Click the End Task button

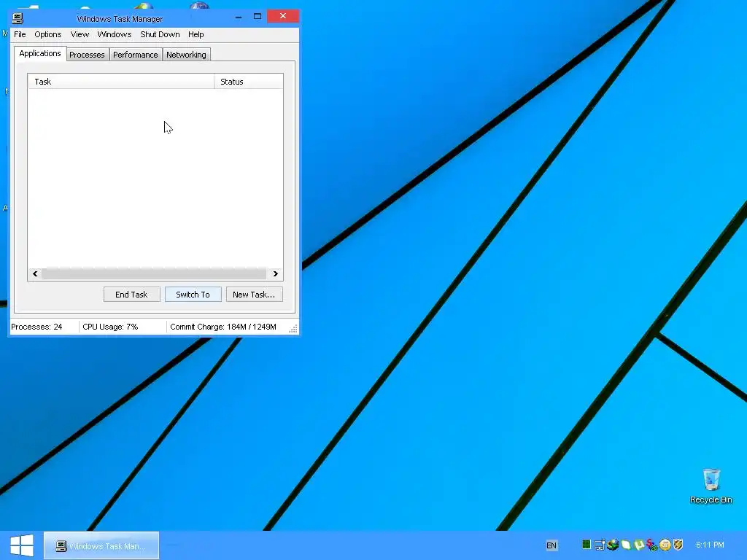131,295
